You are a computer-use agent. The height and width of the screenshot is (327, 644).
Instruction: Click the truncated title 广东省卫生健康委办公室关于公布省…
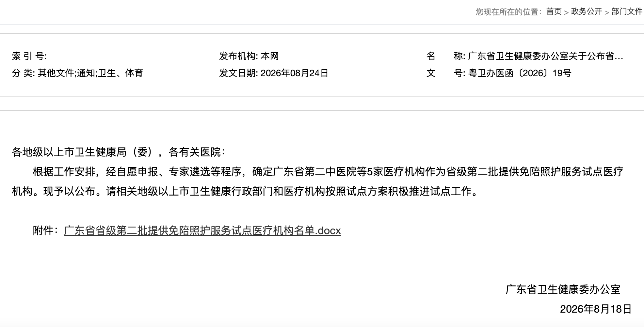coord(546,56)
